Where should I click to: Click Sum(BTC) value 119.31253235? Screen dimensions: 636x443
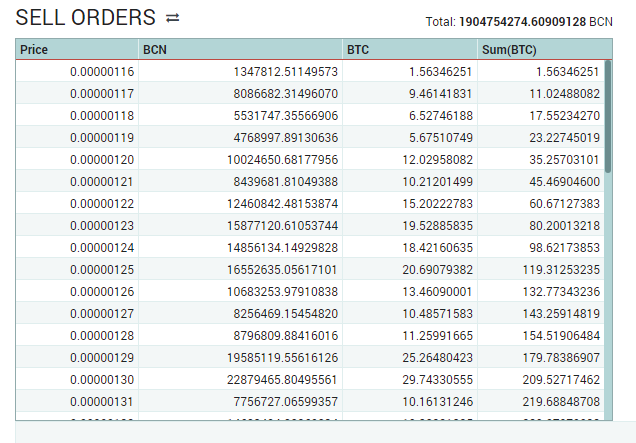[553, 270]
